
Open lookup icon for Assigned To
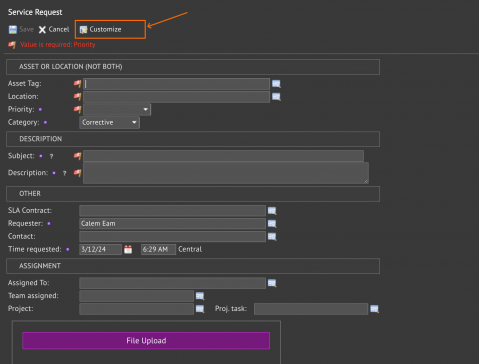coord(272,283)
